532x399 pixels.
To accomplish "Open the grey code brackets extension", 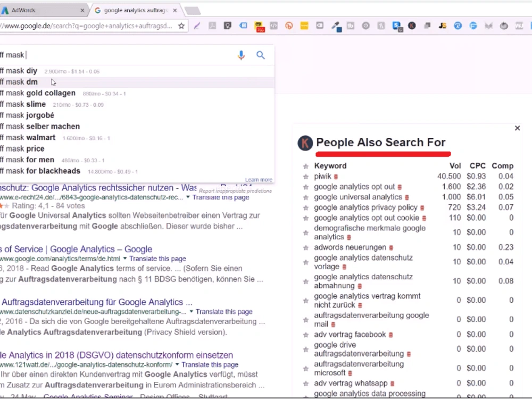I will [x=274, y=26].
